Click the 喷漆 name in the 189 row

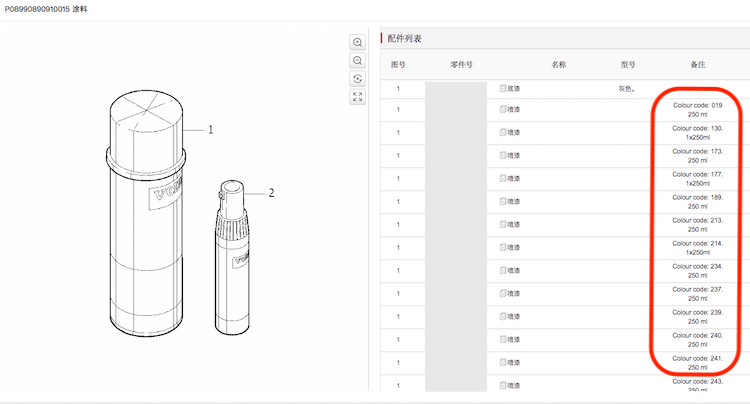click(x=514, y=201)
